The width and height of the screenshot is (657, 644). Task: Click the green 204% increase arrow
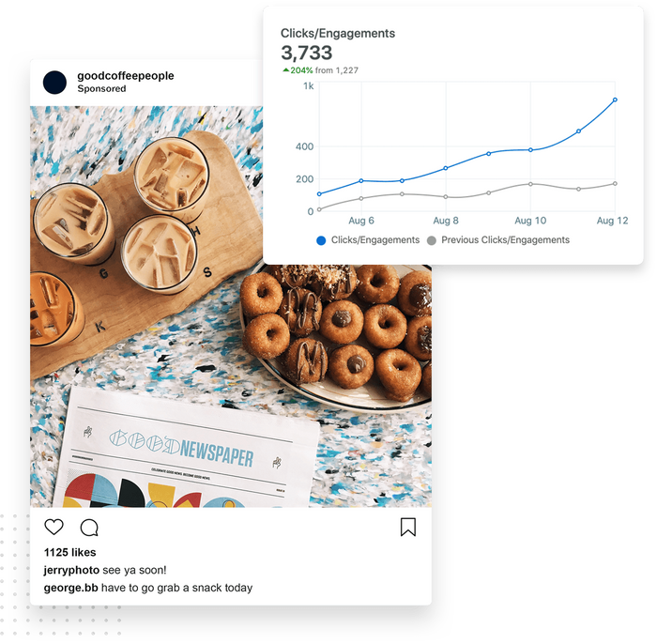(x=285, y=70)
